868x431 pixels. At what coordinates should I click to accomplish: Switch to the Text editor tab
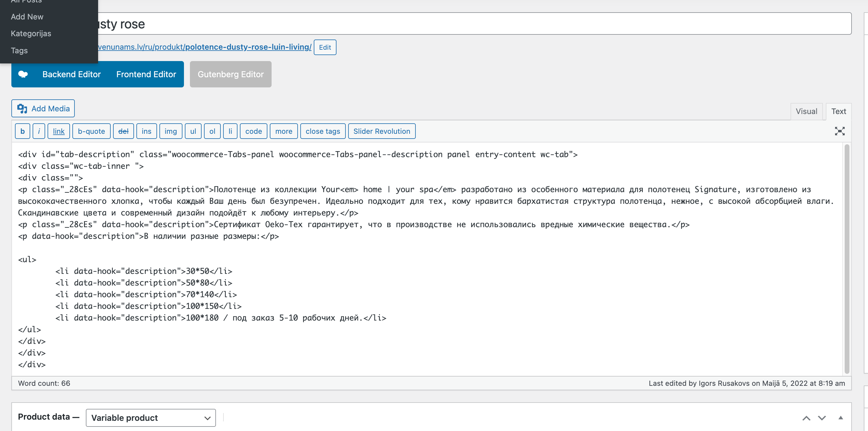pos(838,111)
